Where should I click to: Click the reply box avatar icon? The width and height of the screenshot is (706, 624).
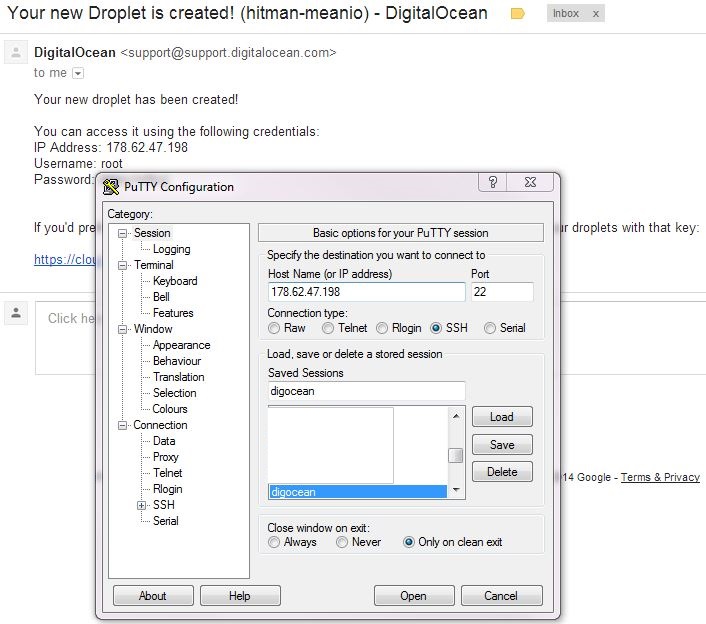tap(16, 313)
